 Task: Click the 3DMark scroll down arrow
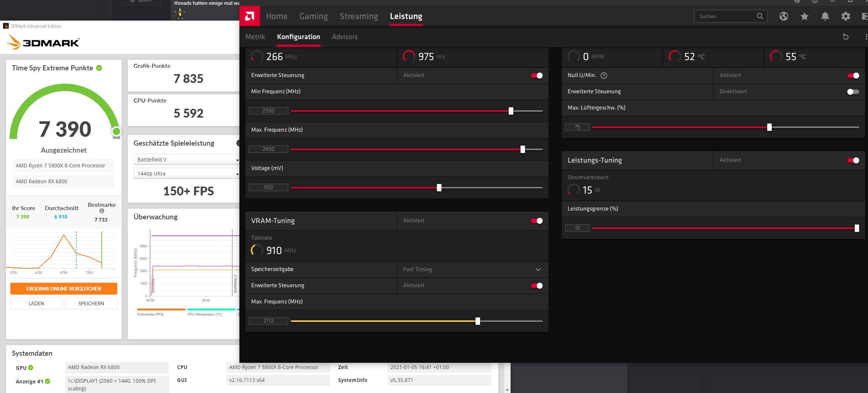pos(508,390)
